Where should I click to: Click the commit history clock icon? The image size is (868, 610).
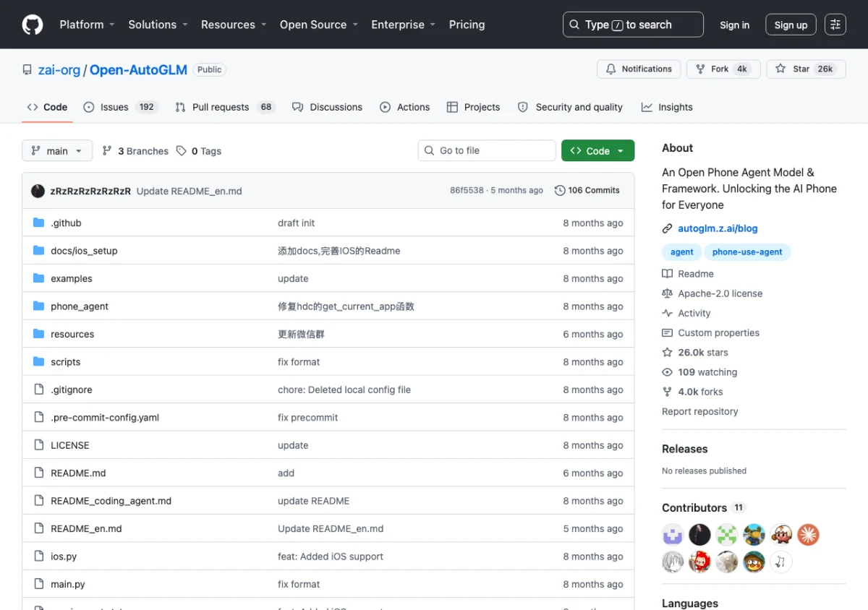(560, 191)
